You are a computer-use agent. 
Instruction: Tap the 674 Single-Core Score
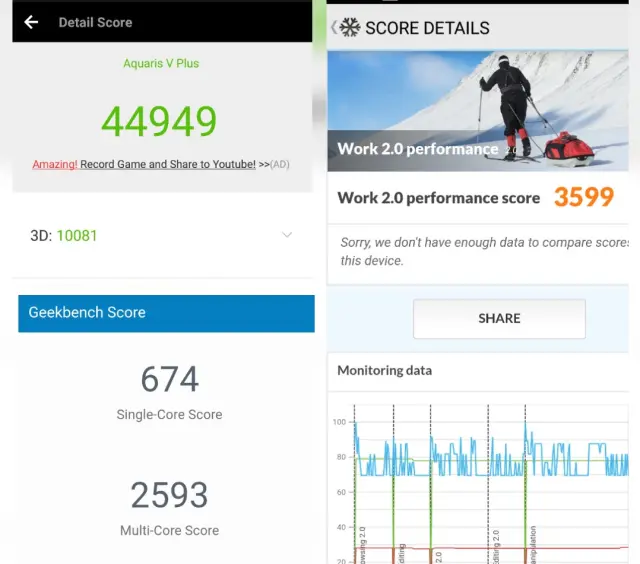coord(169,380)
